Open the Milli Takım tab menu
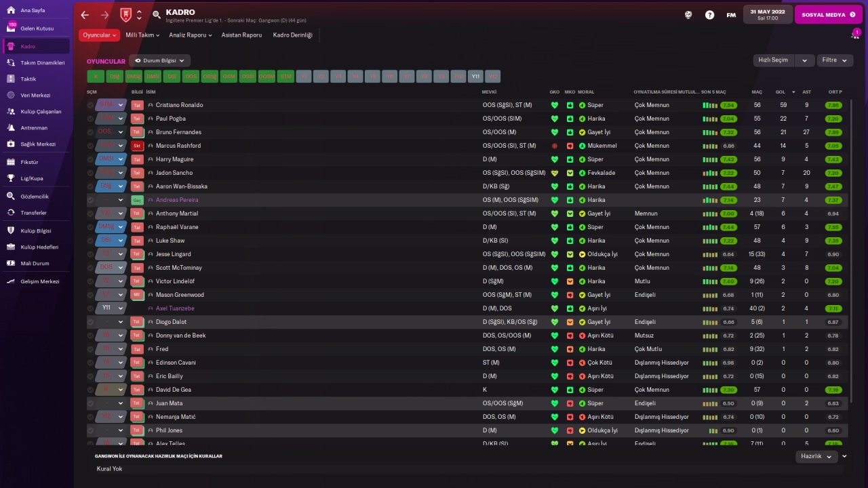The width and height of the screenshot is (868, 488). point(142,35)
